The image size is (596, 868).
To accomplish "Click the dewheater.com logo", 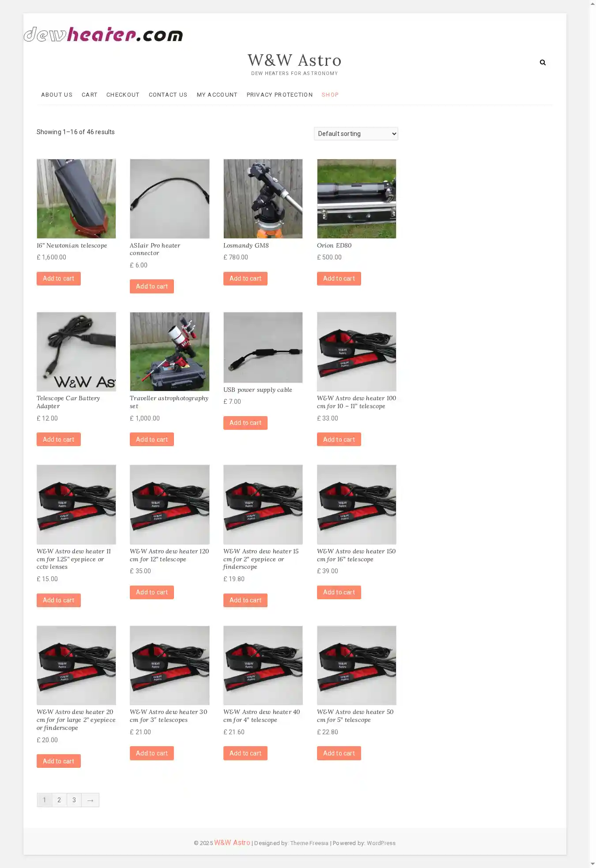I will [103, 34].
